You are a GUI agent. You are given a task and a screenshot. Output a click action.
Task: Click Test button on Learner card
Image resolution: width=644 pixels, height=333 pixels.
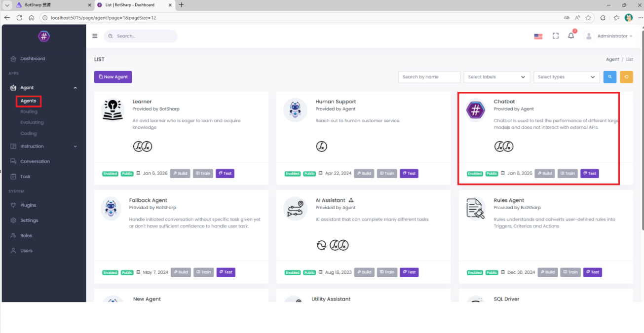[225, 173]
